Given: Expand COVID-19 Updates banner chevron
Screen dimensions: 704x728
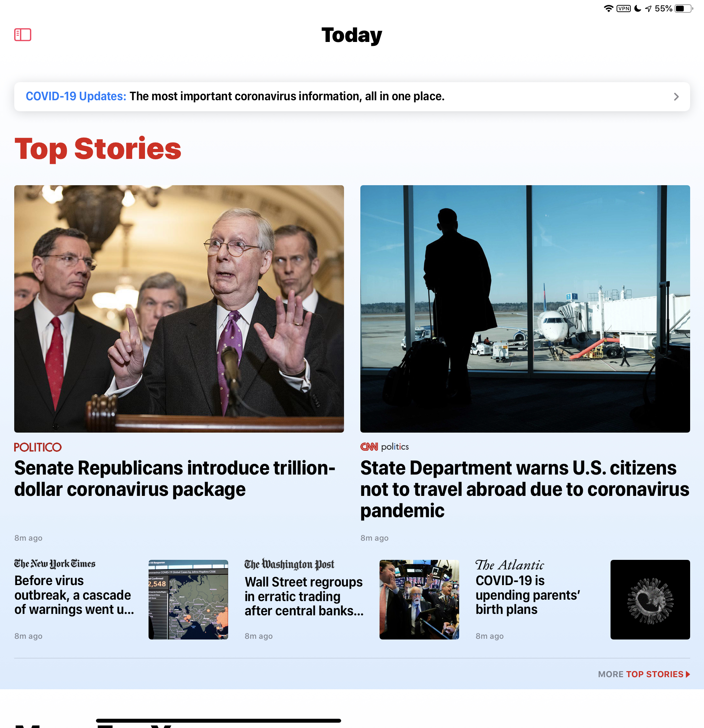Looking at the screenshot, I should (x=676, y=97).
